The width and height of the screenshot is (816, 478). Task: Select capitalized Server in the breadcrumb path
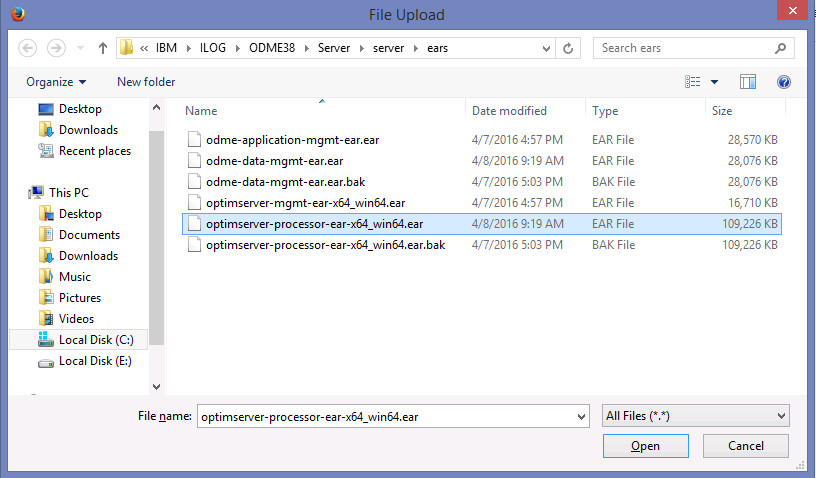tap(334, 48)
